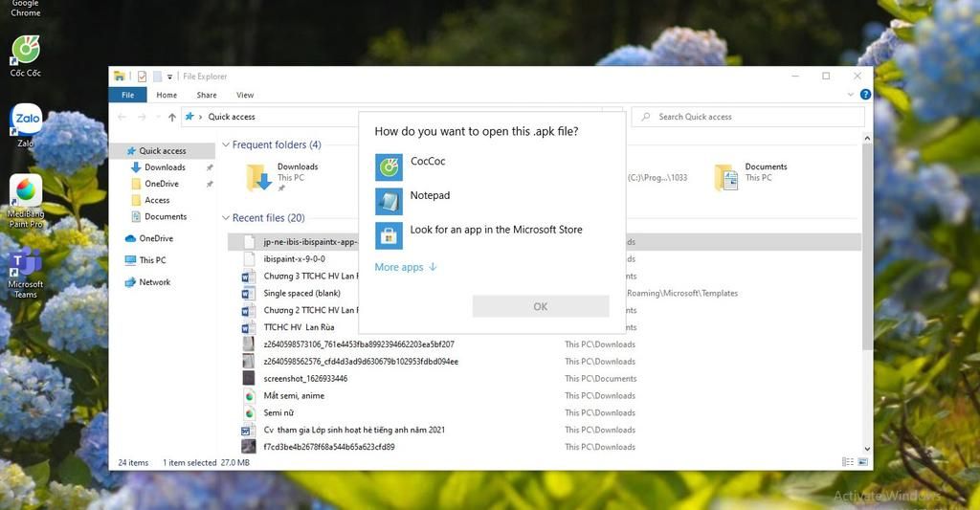This screenshot has height=510, width=980.
Task: Launch MediBang Paint Pro from desktop
Action: 26,201
